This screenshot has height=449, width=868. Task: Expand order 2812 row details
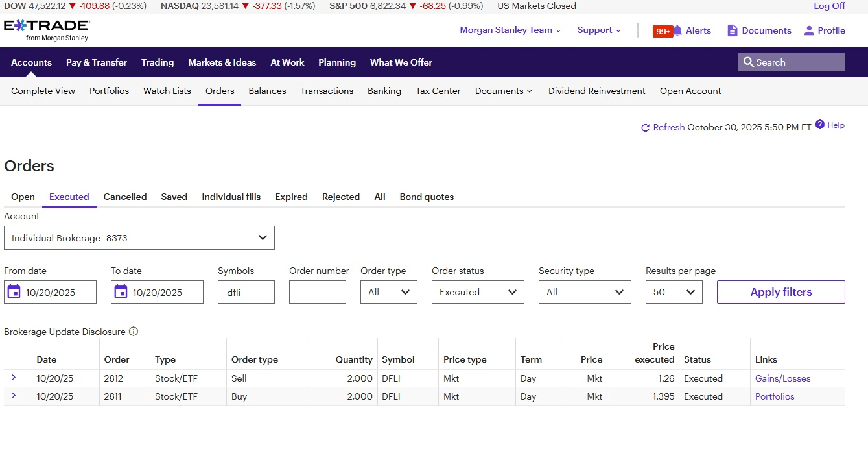14,378
